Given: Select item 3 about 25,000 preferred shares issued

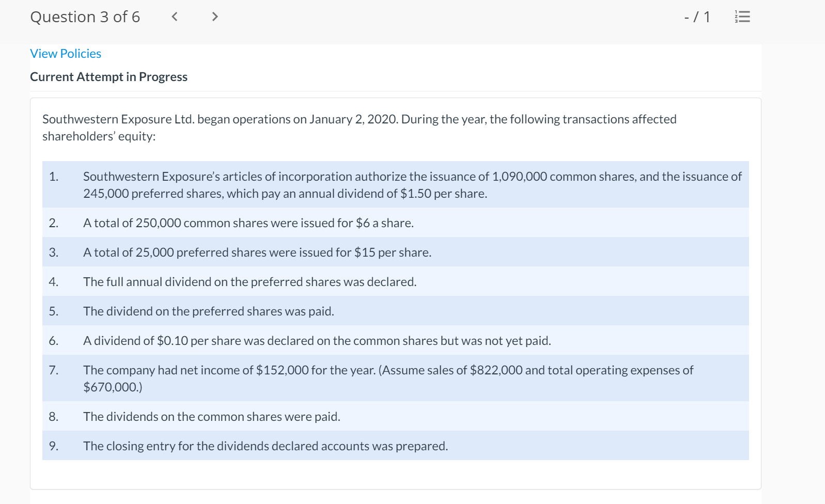Looking at the screenshot, I should 257,253.
